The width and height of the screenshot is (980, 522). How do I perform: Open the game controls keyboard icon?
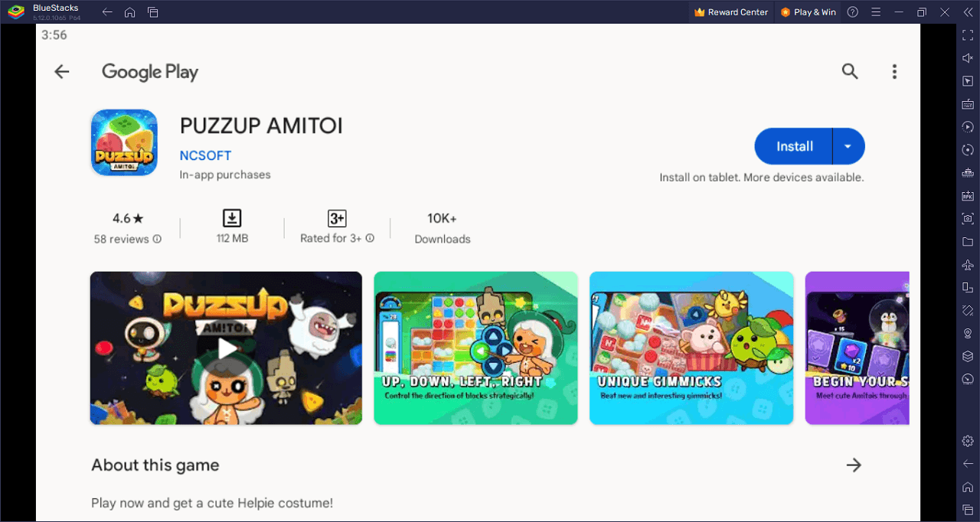pos(968,104)
